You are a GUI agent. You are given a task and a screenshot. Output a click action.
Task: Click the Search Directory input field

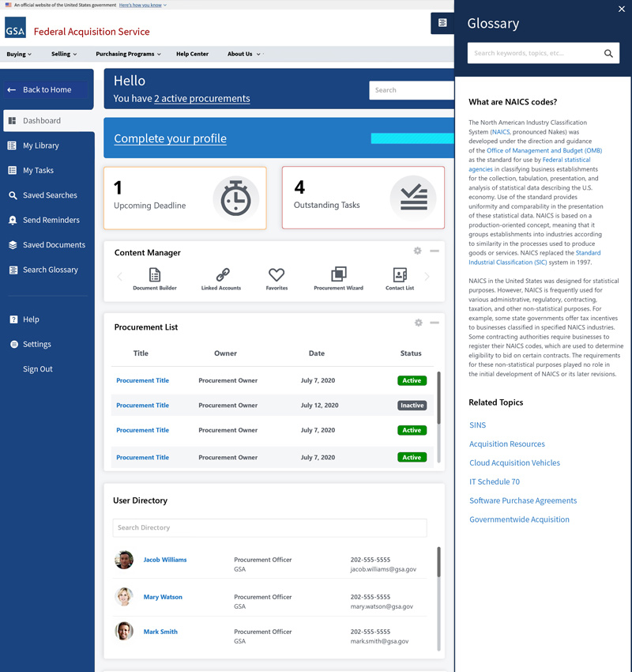click(x=269, y=527)
